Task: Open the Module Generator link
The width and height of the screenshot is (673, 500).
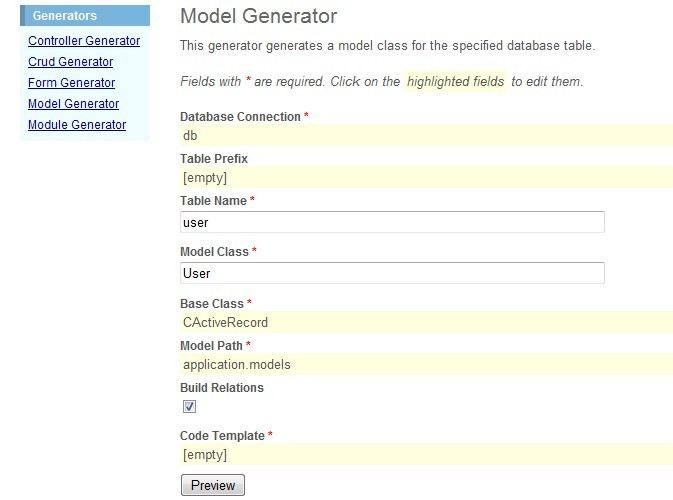Action: [77, 125]
